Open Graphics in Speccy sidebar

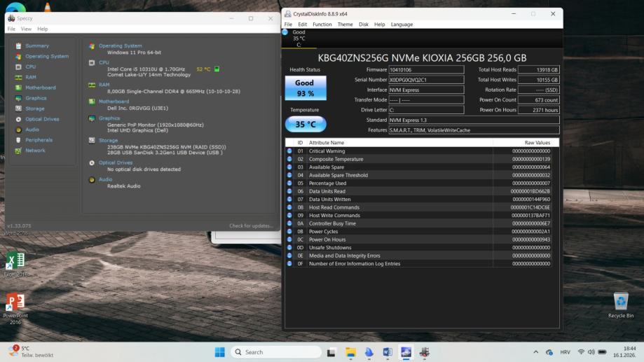(x=36, y=98)
